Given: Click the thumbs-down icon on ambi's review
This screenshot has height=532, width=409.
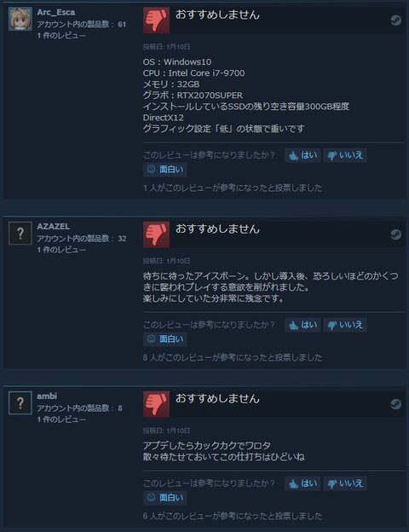Looking at the screenshot, I should click(156, 404).
